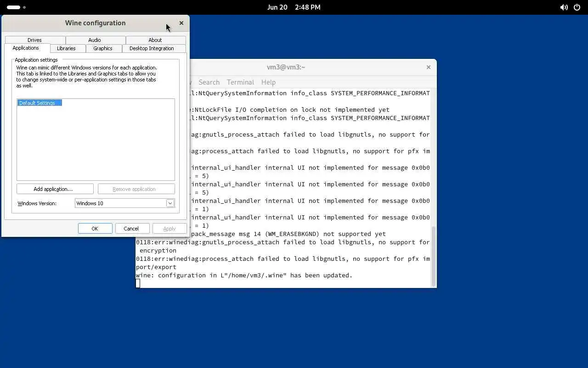
Task: Expand the Windows Version dropdown arrow
Action: point(170,203)
